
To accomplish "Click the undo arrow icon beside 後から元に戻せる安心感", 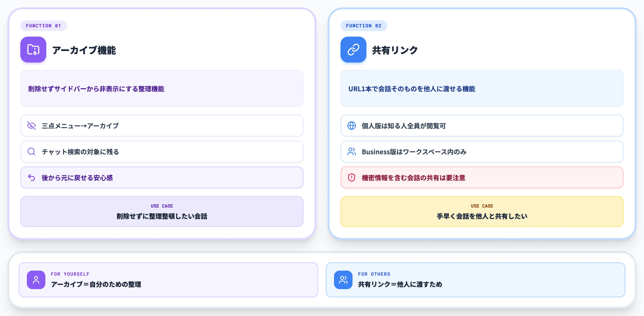I will (x=31, y=177).
